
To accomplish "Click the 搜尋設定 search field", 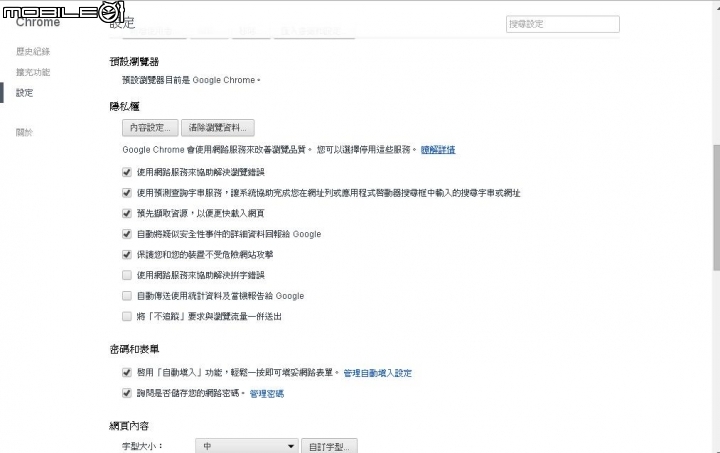I will pyautogui.click(x=562, y=24).
